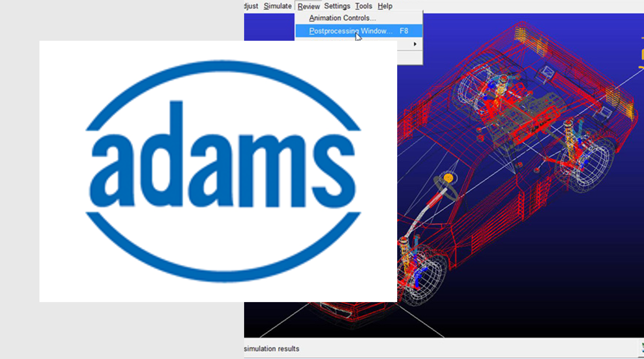Open the Simulate menu
This screenshot has height=359, width=644.
(x=277, y=6)
